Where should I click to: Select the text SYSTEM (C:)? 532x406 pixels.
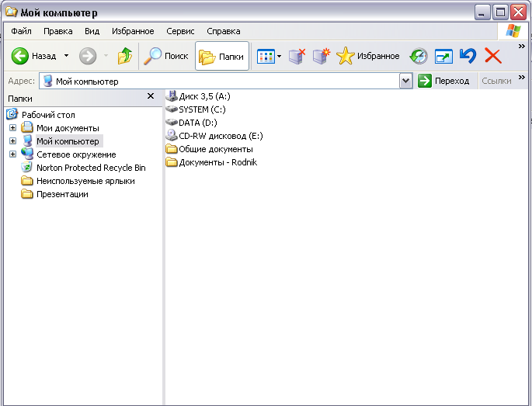point(202,109)
